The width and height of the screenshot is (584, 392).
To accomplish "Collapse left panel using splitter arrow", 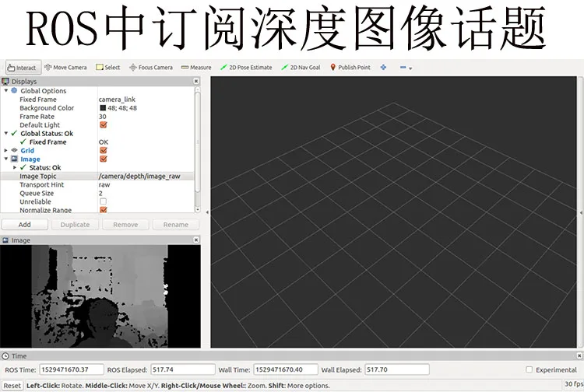I will click(x=207, y=212).
